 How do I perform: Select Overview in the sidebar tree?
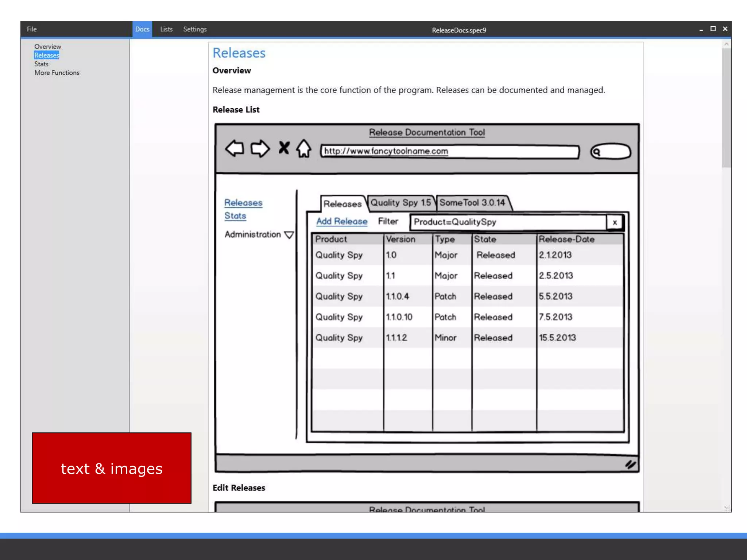(48, 47)
